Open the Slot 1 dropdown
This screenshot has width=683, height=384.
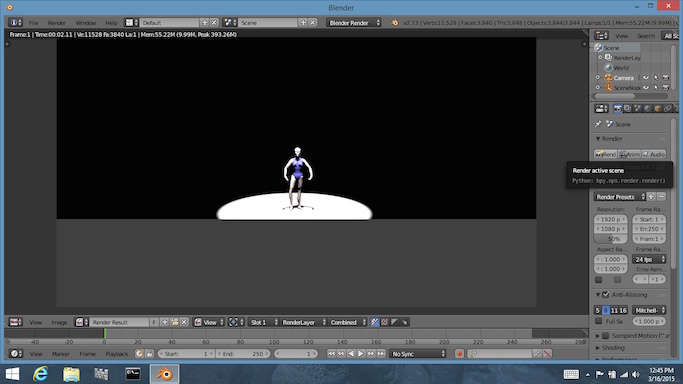(x=264, y=322)
